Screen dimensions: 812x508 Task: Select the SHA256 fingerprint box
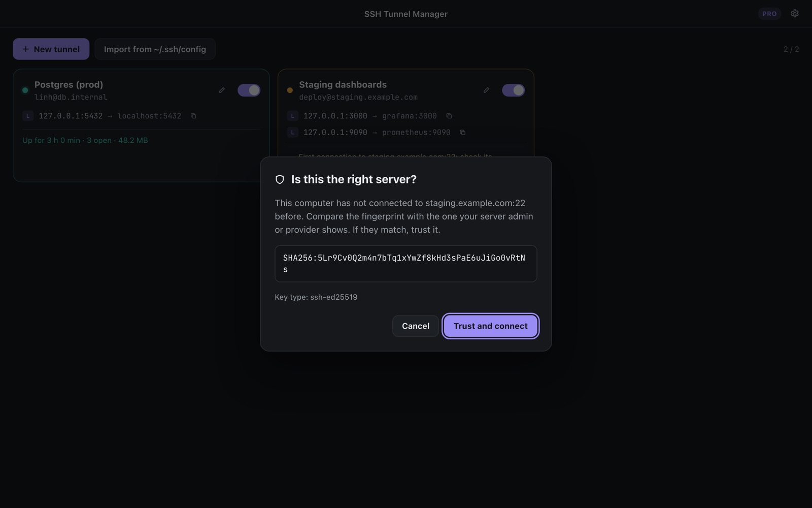405,264
